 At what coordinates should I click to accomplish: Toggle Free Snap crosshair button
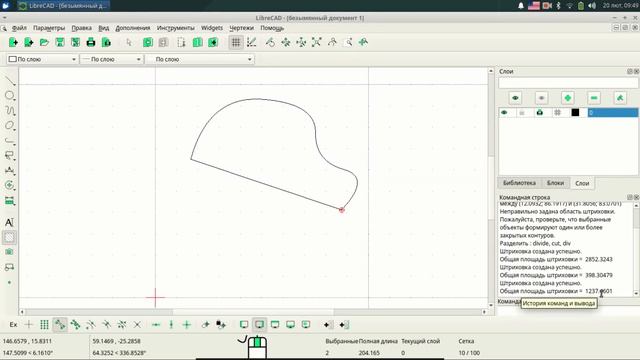coord(29,325)
